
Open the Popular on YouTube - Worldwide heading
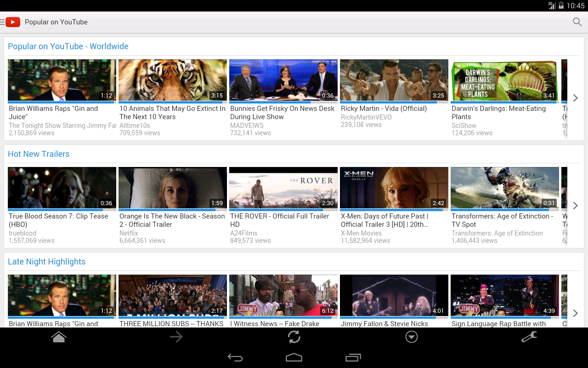pyautogui.click(x=68, y=46)
